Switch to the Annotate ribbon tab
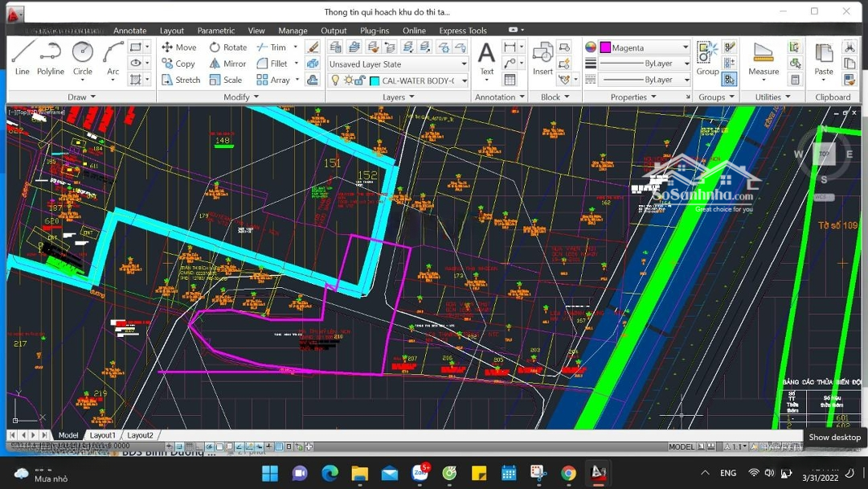This screenshot has width=868, height=489. 129,31
